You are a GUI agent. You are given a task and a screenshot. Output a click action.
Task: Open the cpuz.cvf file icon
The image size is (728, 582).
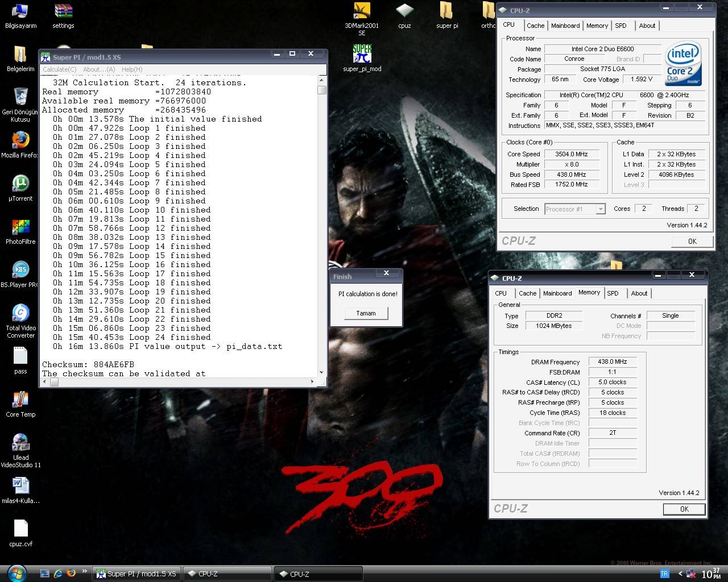coord(20,534)
